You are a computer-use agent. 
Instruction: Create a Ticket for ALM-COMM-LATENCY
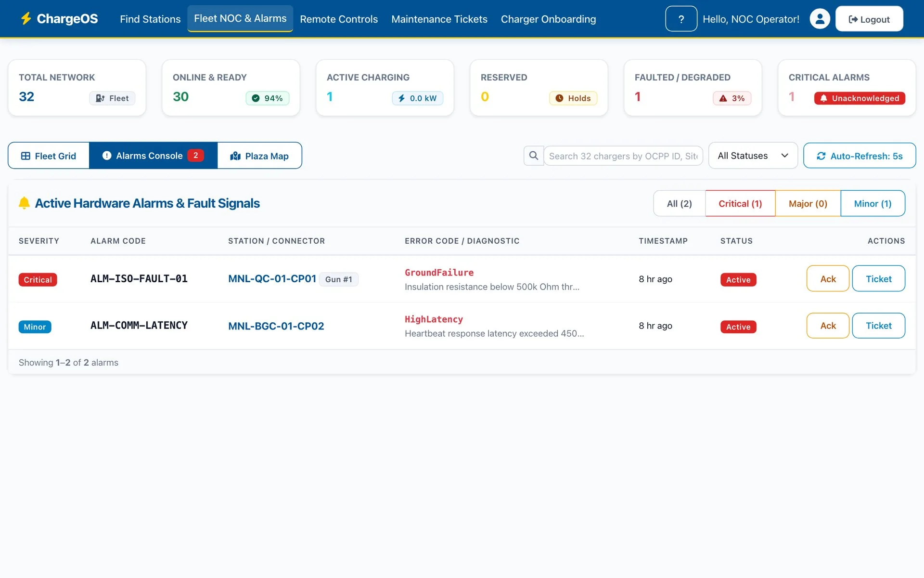pos(878,326)
